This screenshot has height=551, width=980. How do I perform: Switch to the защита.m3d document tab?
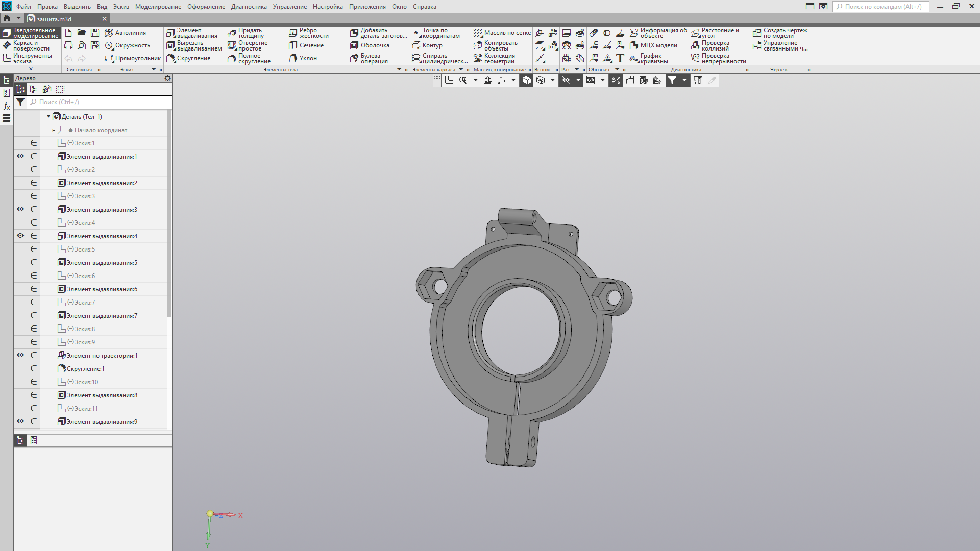(x=54, y=19)
